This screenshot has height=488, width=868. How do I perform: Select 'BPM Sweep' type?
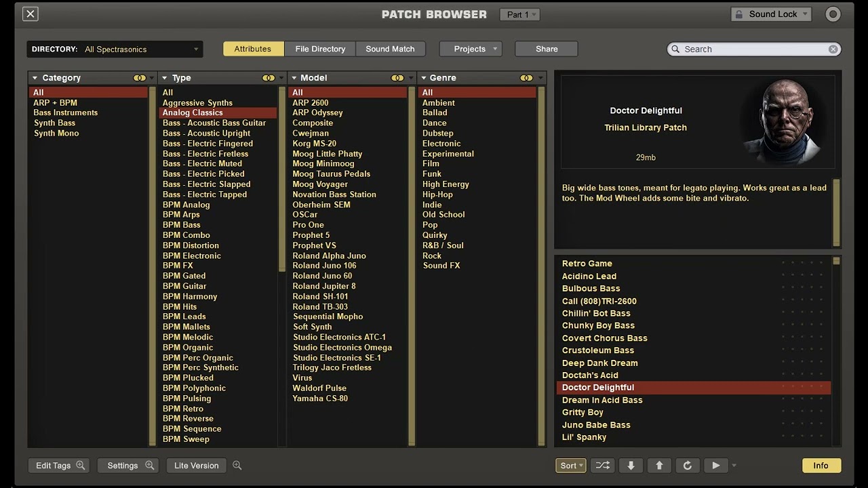tap(218, 439)
